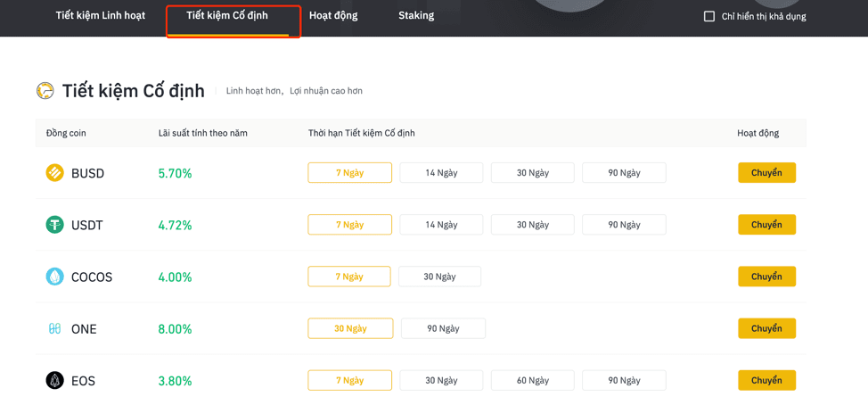Click the USDT Tether coin icon
This screenshot has width=868, height=405.
click(54, 225)
